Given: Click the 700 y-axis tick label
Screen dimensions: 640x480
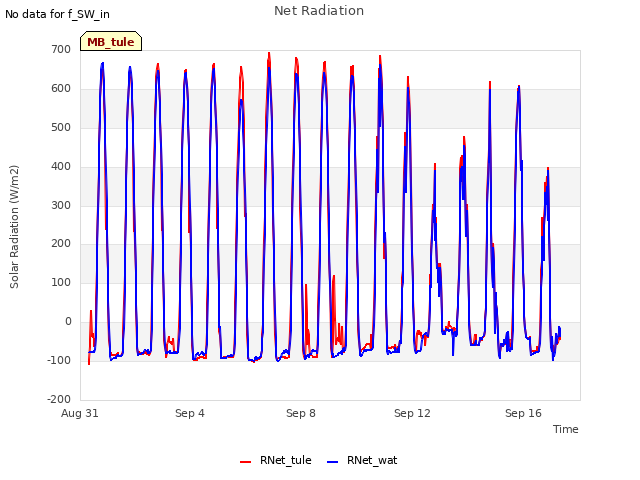Looking at the screenshot, I should click(61, 49).
